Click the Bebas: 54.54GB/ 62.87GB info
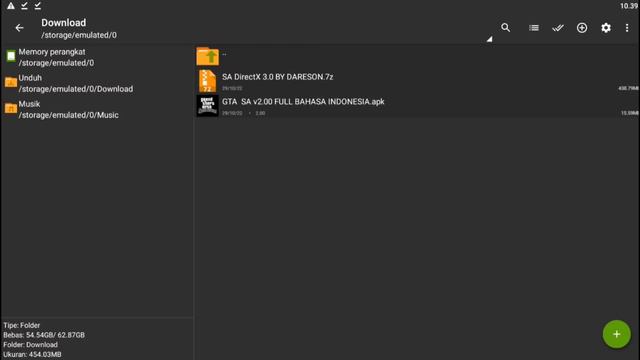The image size is (640, 360). click(44, 335)
